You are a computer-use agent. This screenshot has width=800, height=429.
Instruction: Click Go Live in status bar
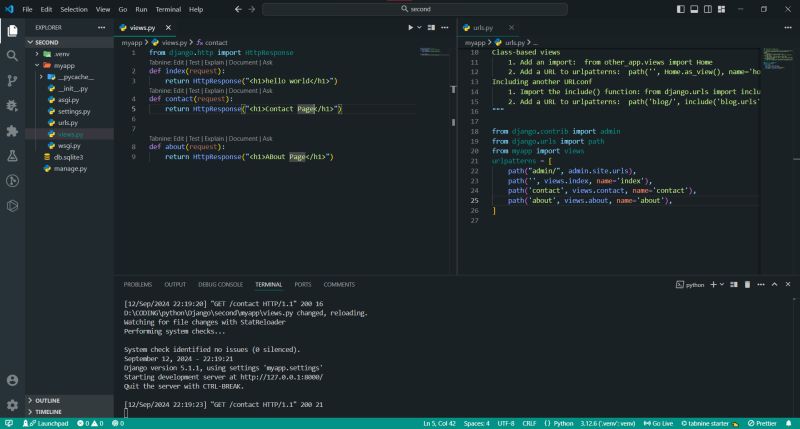tap(658, 423)
